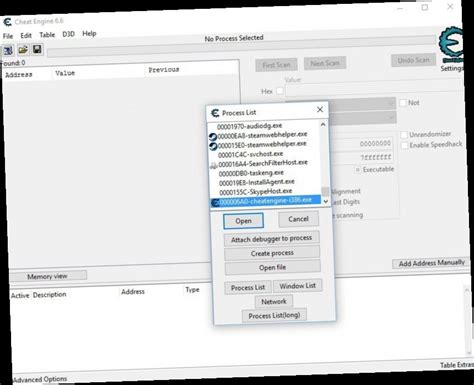
Task: Click Process List dialog title icon
Action: pos(215,113)
